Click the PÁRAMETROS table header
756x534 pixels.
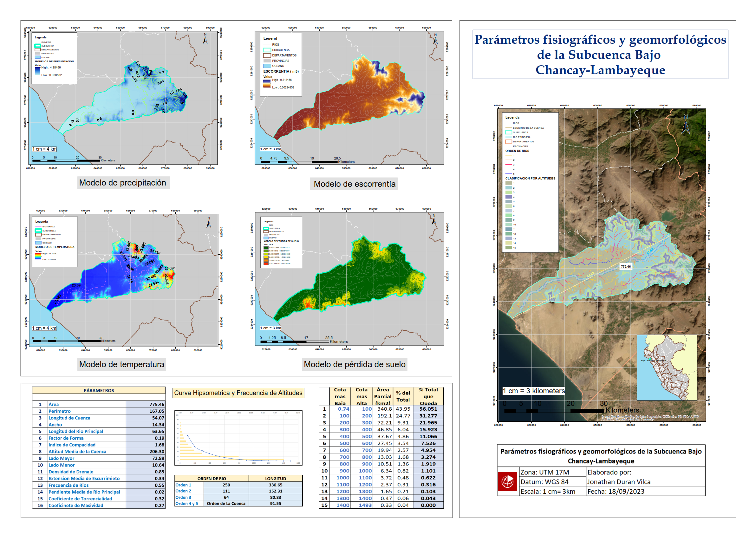(x=99, y=390)
